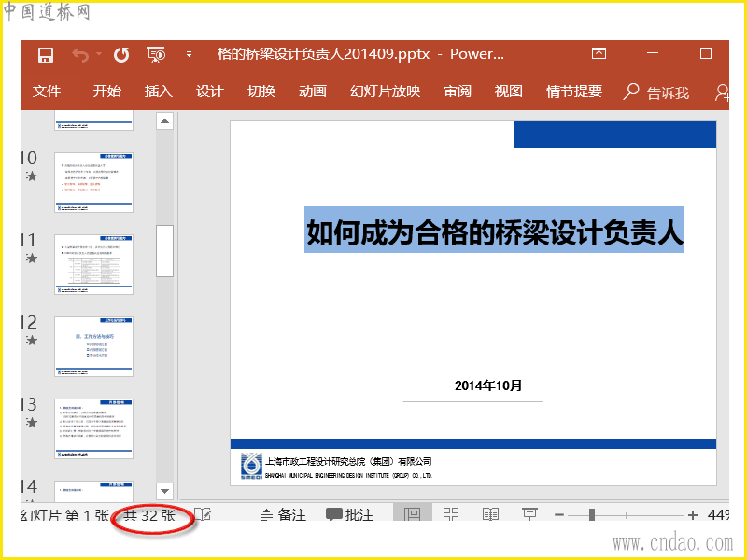Open the undo history dropdown arrow

click(x=99, y=54)
